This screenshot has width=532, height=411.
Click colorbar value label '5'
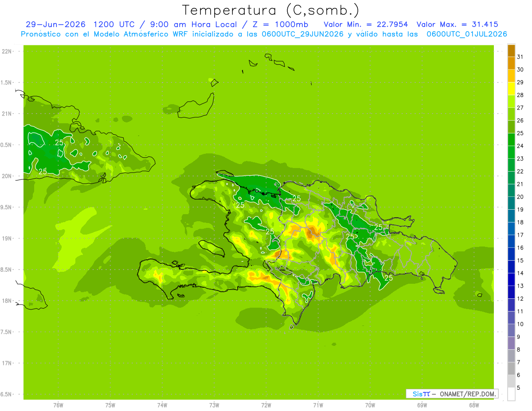519,388
